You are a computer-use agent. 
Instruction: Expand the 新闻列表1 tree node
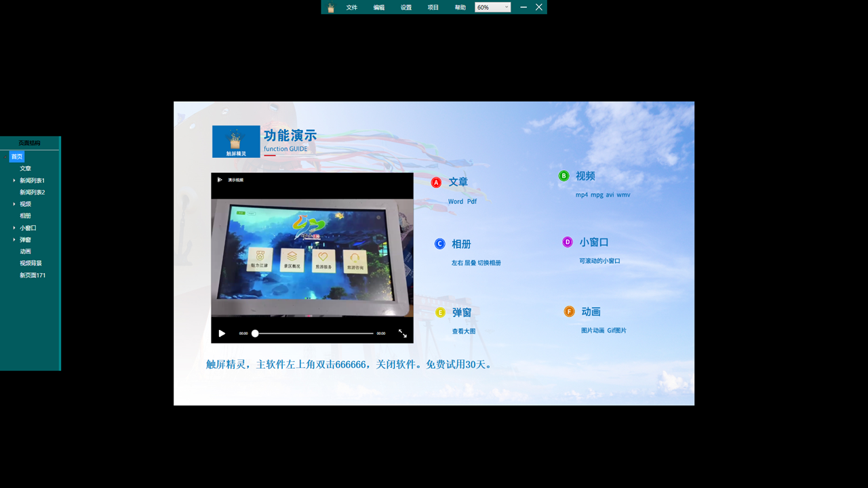[x=14, y=181]
